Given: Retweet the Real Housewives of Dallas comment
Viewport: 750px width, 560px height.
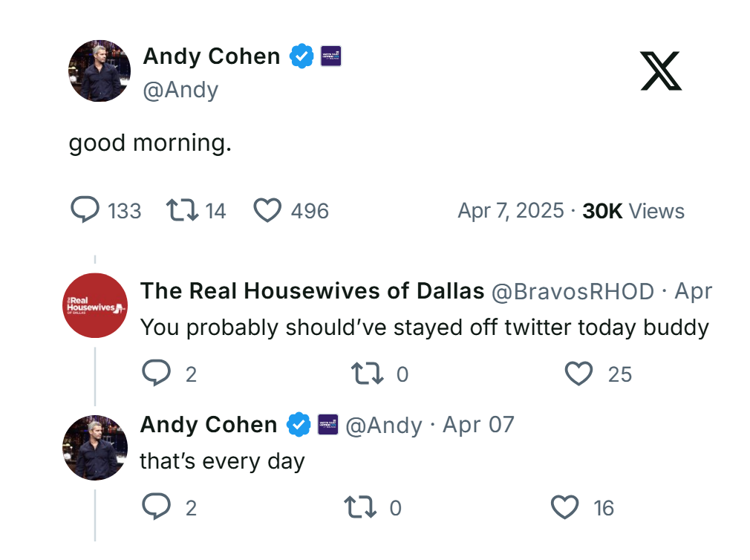Looking at the screenshot, I should pos(367,374).
